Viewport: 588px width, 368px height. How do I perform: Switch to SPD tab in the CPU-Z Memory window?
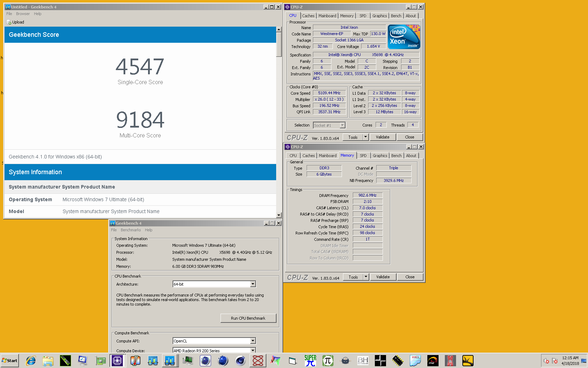(363, 156)
